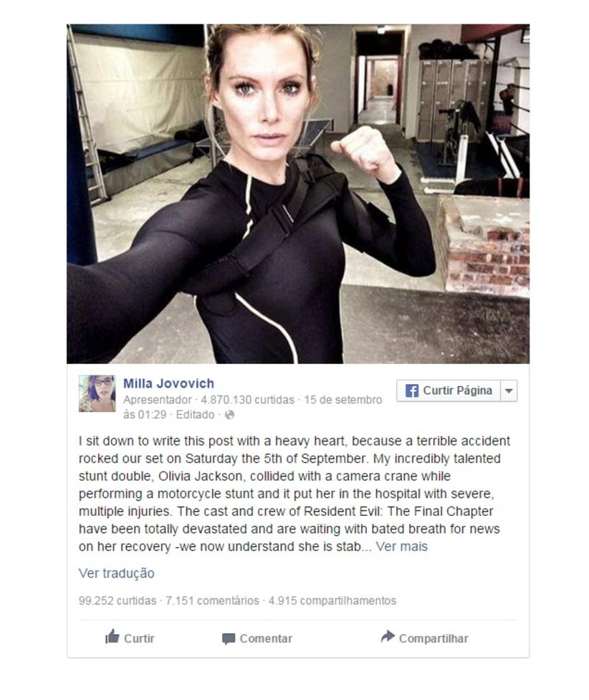Screen dimensions: 589x700
Task: Click the Editado edit history link
Action: (x=195, y=415)
